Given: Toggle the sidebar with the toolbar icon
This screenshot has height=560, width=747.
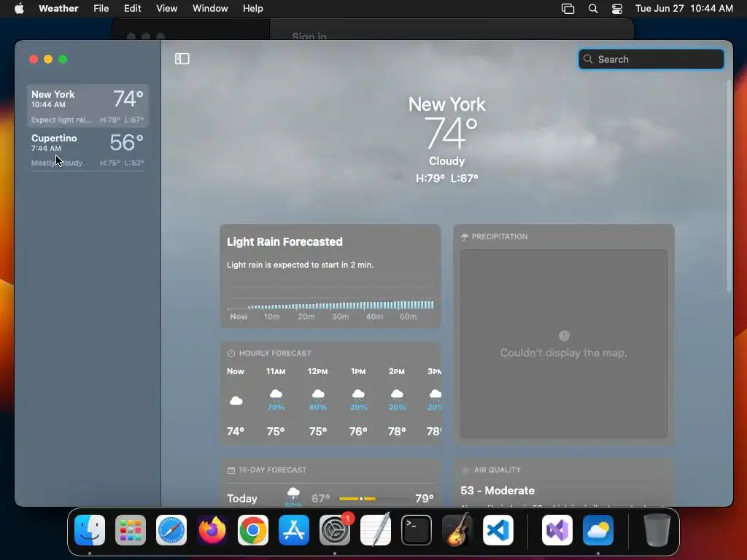Looking at the screenshot, I should 182,58.
